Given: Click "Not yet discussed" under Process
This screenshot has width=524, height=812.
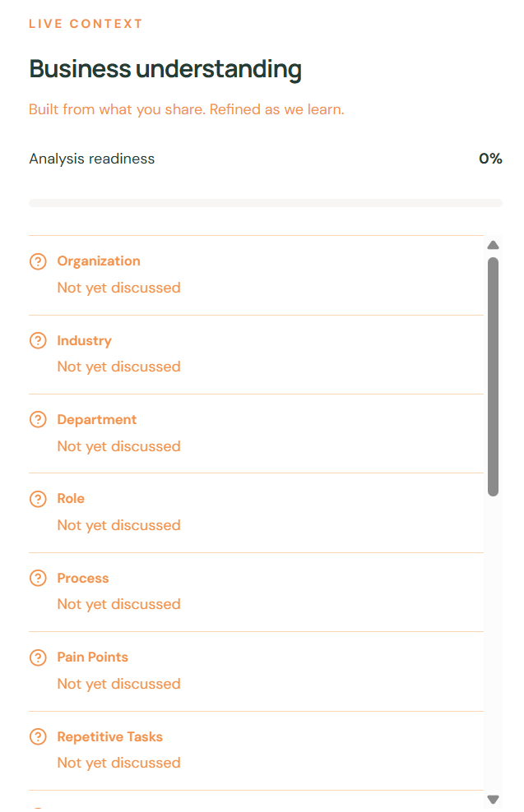Looking at the screenshot, I should [x=118, y=604].
